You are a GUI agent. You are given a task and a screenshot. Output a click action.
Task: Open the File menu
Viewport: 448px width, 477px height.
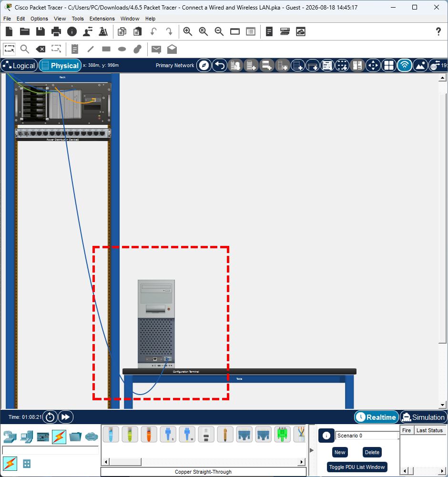[7, 19]
